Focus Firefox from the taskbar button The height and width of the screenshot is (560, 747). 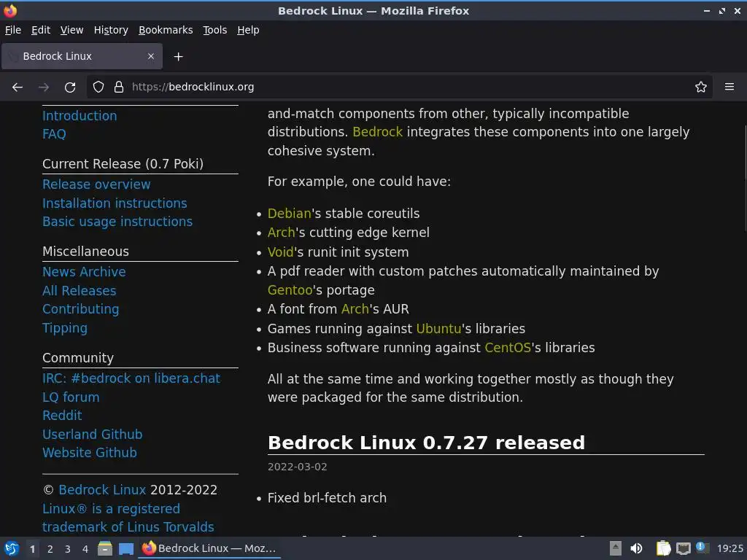coord(209,548)
